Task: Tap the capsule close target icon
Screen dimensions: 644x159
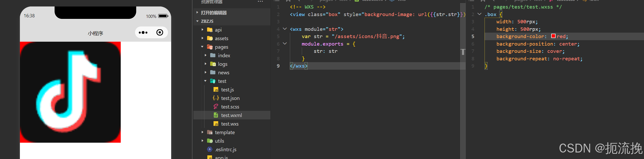Action: point(160,32)
